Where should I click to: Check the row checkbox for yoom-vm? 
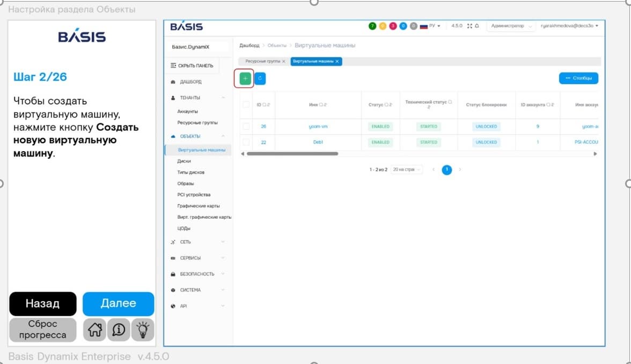pyautogui.click(x=246, y=127)
